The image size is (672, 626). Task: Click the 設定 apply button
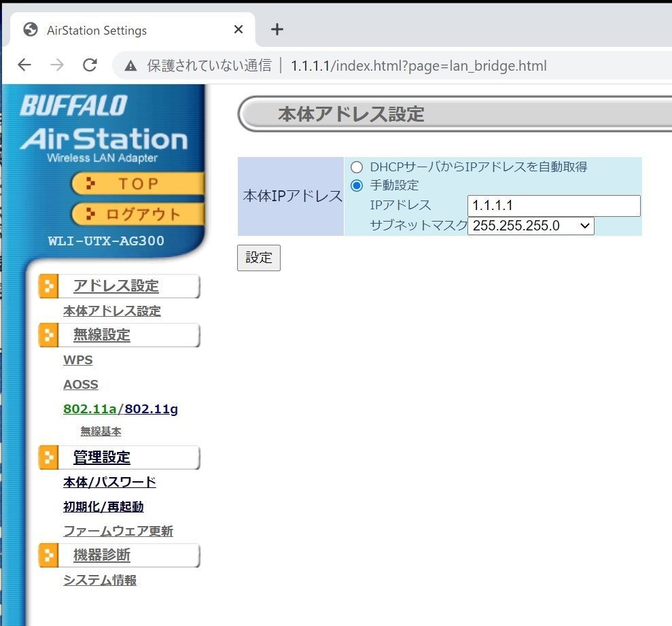[259, 258]
